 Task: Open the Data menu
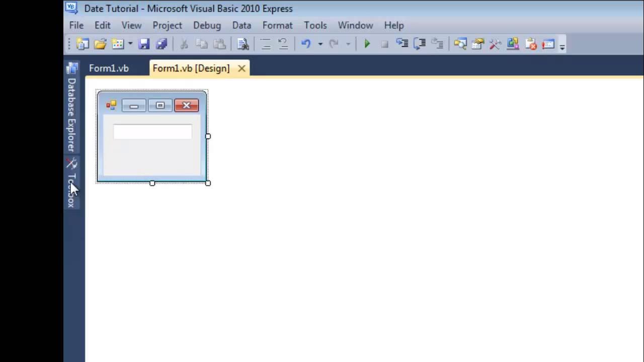click(x=242, y=25)
